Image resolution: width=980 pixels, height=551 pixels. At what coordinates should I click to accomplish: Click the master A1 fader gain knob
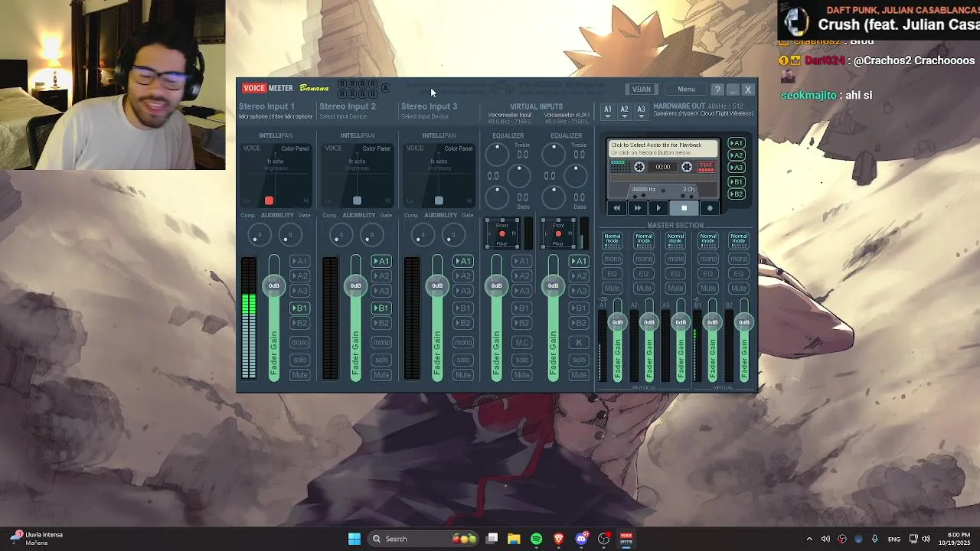[618, 322]
